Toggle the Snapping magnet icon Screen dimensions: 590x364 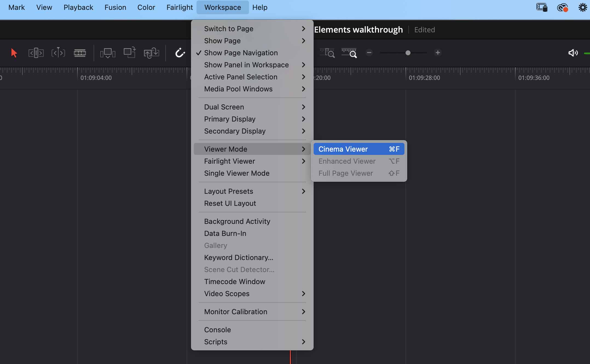pos(180,53)
